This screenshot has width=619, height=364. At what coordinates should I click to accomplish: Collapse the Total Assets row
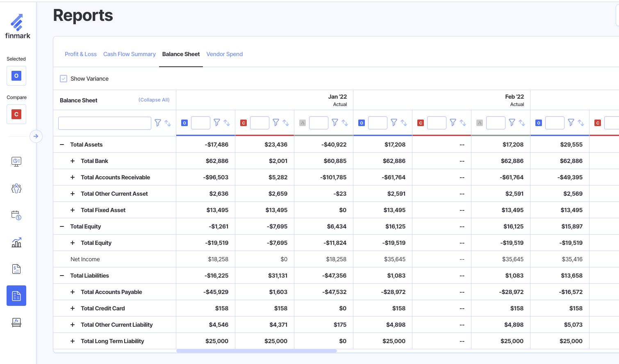(62, 145)
